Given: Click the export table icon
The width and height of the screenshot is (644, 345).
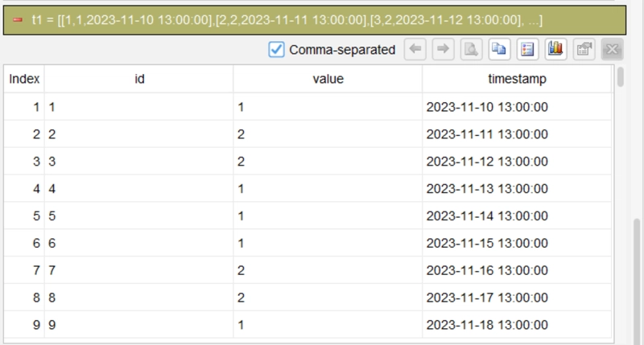Looking at the screenshot, I should (x=584, y=50).
